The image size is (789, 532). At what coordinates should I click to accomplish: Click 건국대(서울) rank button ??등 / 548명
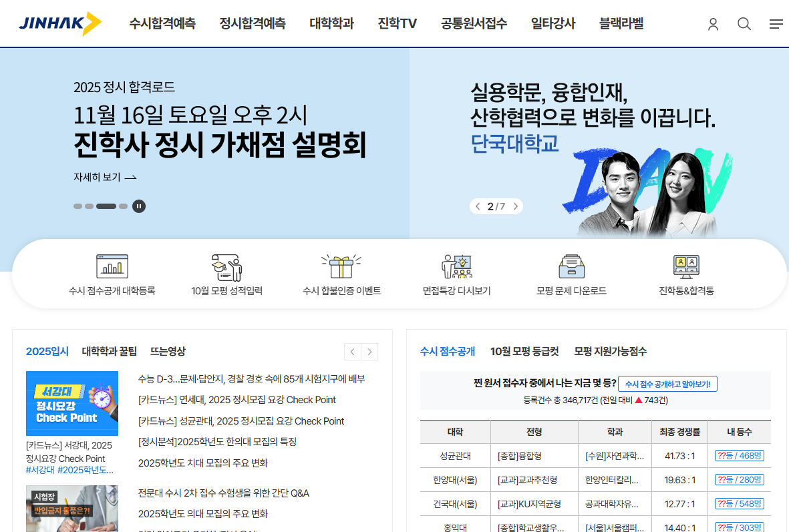pos(739,503)
